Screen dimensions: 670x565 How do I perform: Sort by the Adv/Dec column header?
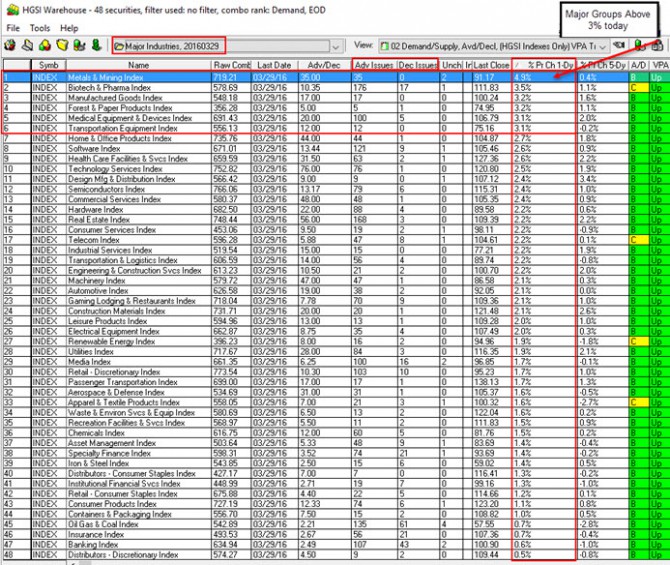click(324, 65)
